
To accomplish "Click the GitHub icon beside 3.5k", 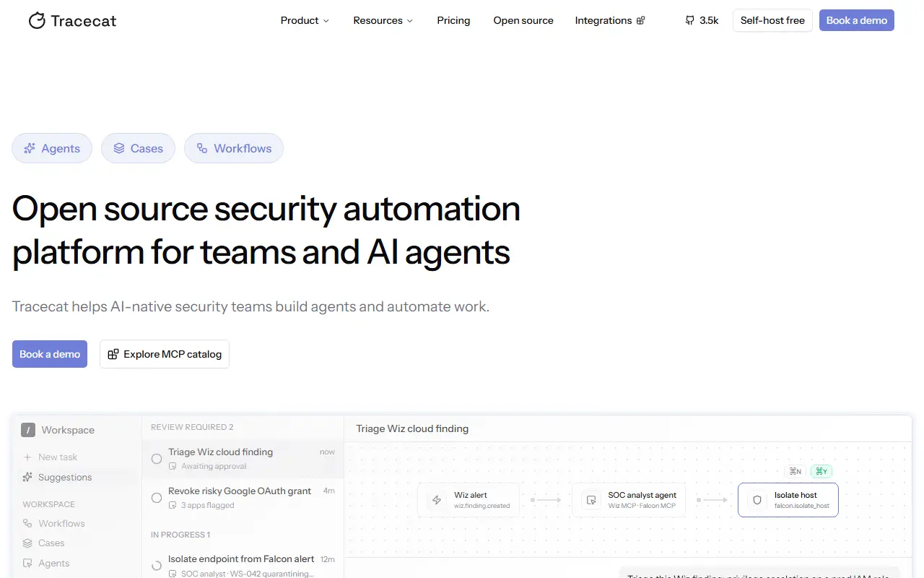I will click(x=689, y=20).
